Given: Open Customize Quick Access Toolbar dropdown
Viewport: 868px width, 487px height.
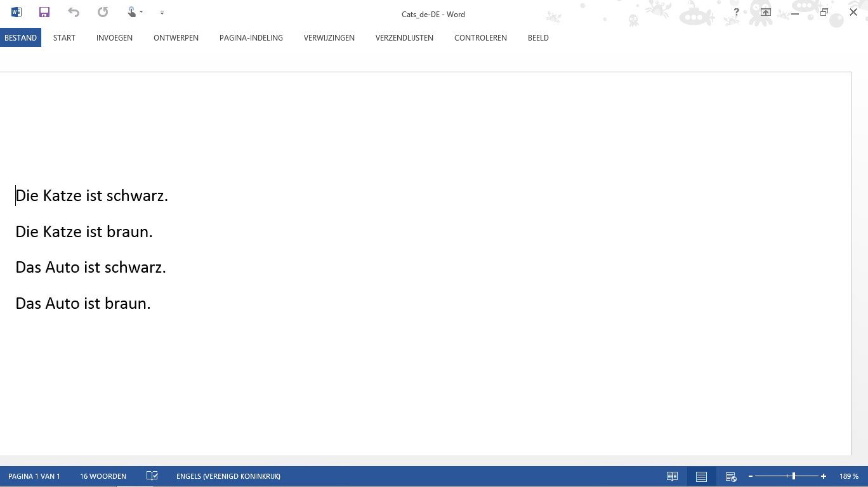Looking at the screenshot, I should tap(162, 13).
